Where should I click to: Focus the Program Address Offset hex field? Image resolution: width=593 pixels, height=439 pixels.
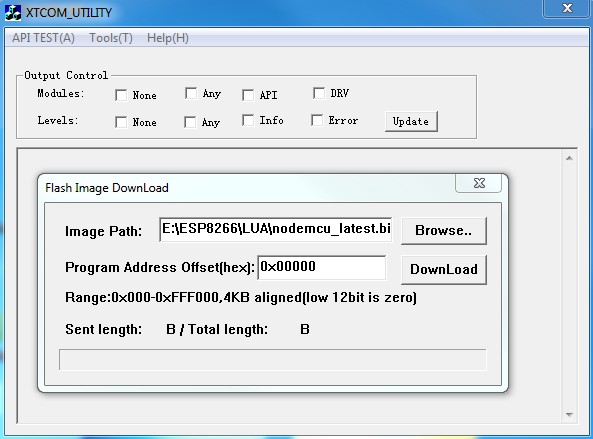coord(322,267)
